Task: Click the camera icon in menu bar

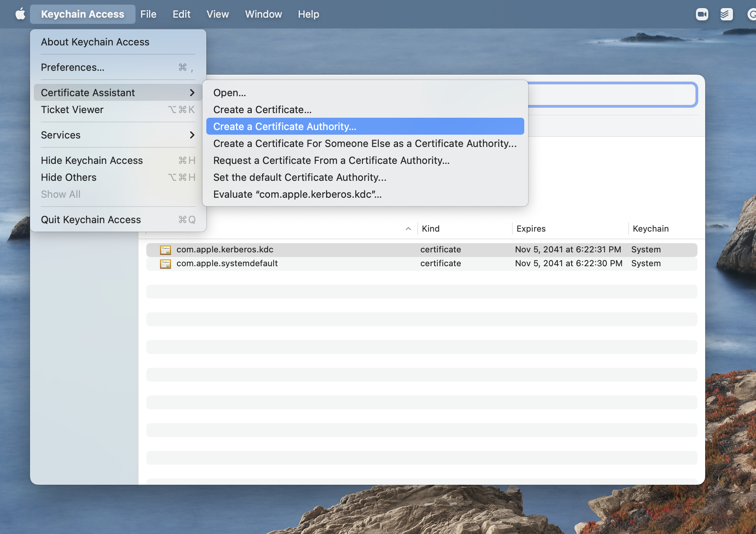Action: tap(702, 14)
